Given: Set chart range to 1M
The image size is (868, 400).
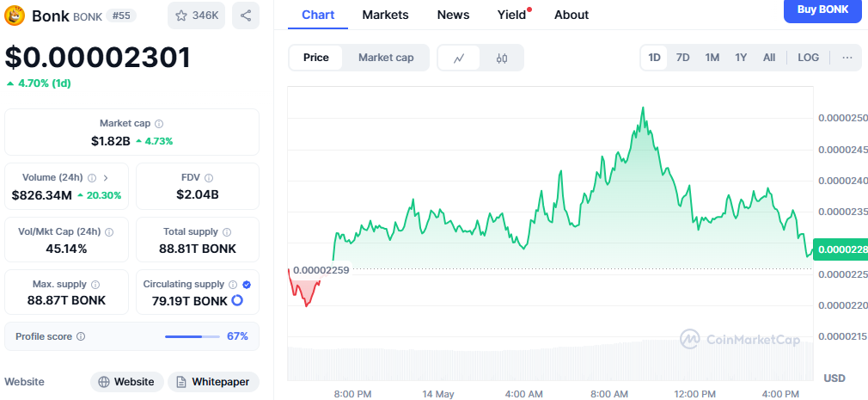Looking at the screenshot, I should tap(712, 58).
